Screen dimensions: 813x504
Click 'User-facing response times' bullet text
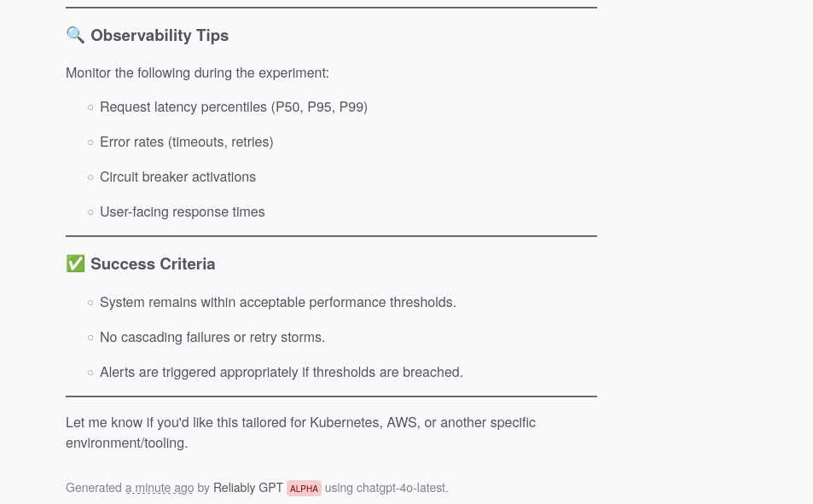coord(183,212)
